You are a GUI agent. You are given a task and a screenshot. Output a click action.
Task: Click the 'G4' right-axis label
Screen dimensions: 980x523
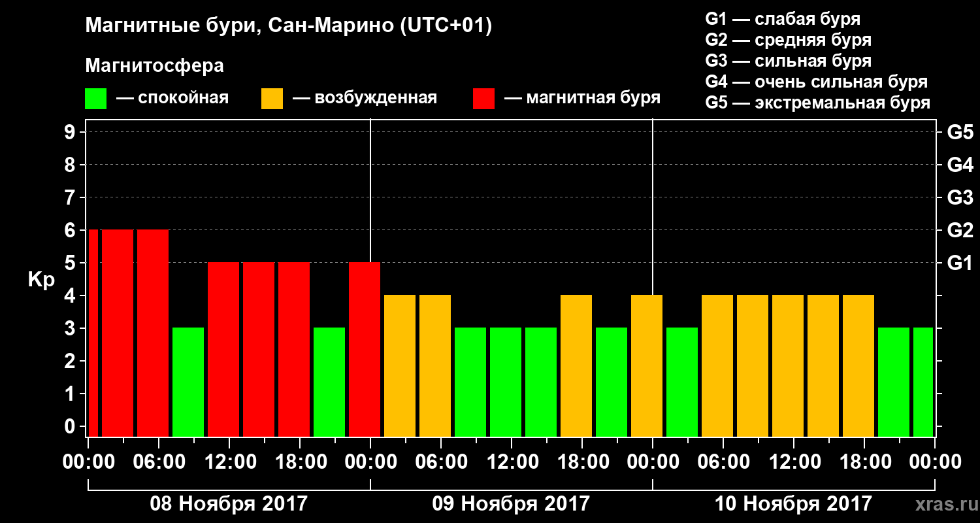click(960, 165)
